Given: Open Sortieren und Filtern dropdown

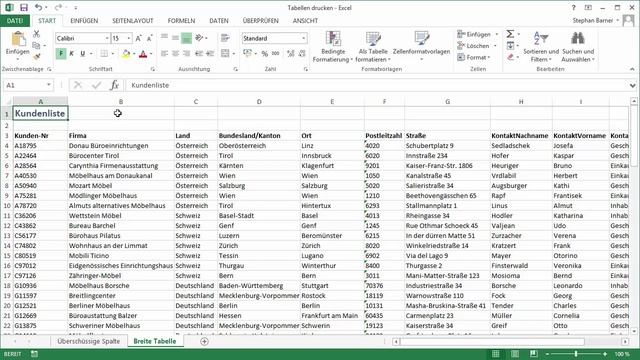Looking at the screenshot, I should point(541,47).
